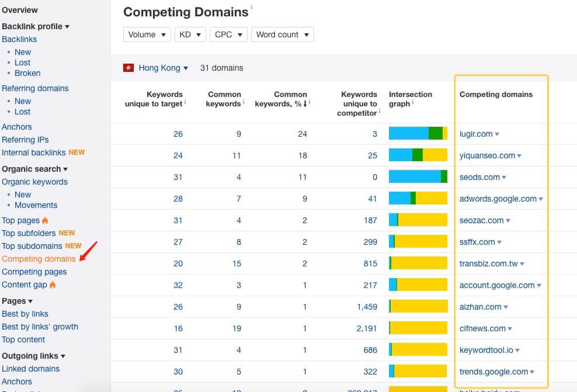577x392 pixels.
Task: Expand adwords.google.com dropdown arrow
Action: point(541,199)
